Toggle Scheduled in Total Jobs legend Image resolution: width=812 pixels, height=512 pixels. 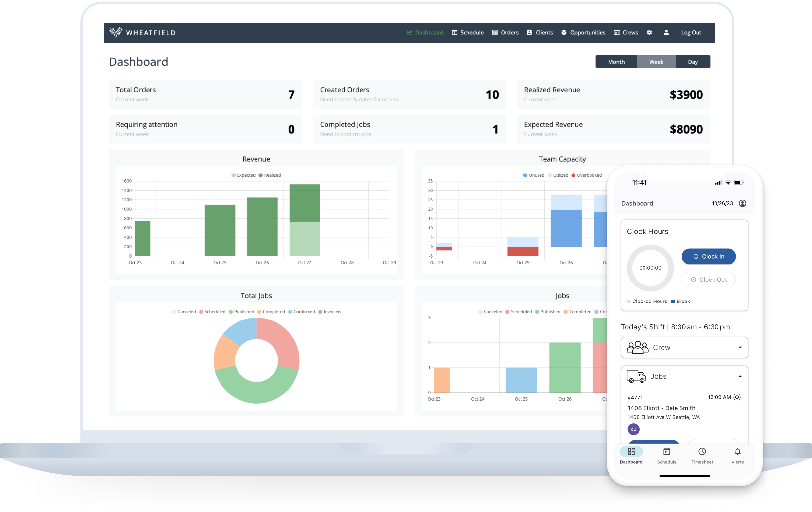(212, 312)
